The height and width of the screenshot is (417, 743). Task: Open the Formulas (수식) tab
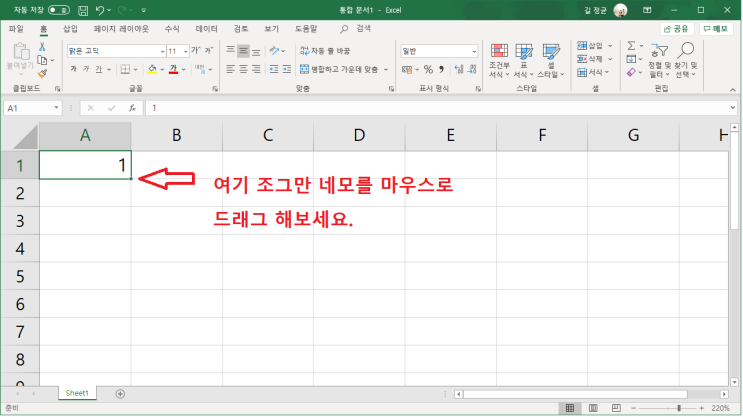[172, 29]
